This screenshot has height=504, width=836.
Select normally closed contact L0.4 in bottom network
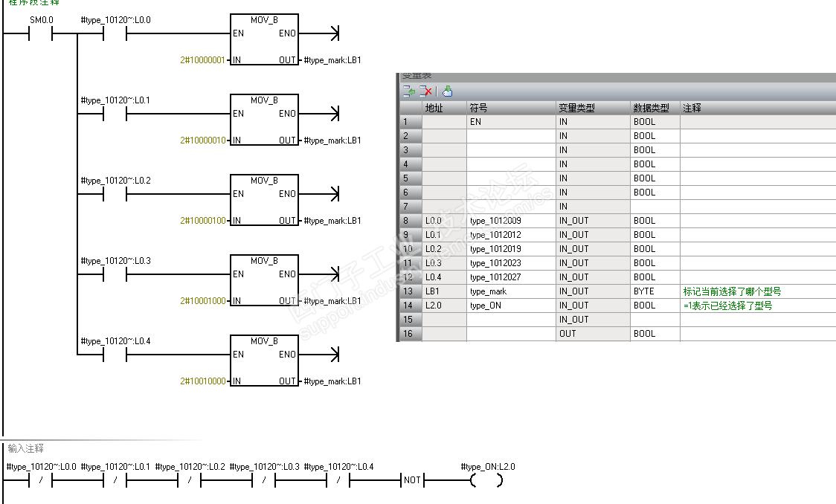338,480
